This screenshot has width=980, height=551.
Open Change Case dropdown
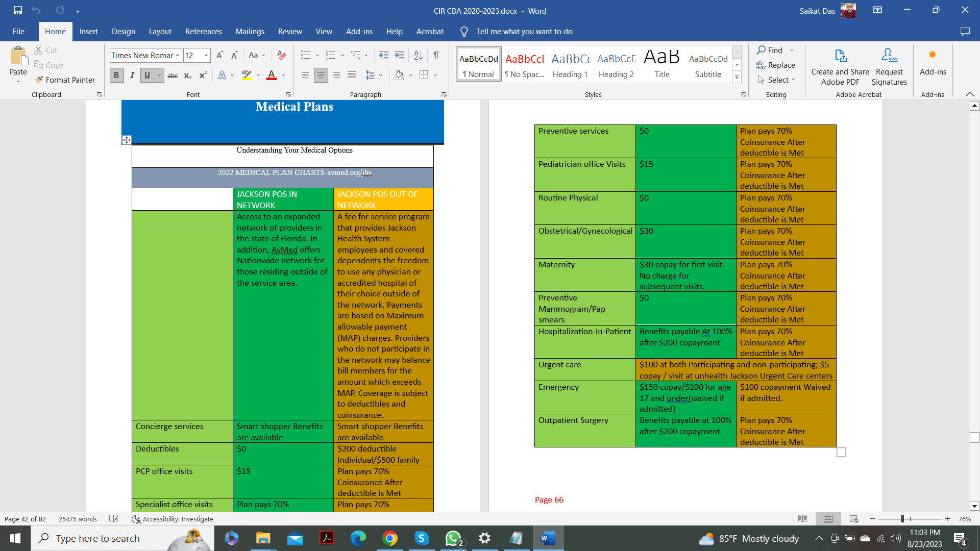[x=257, y=55]
